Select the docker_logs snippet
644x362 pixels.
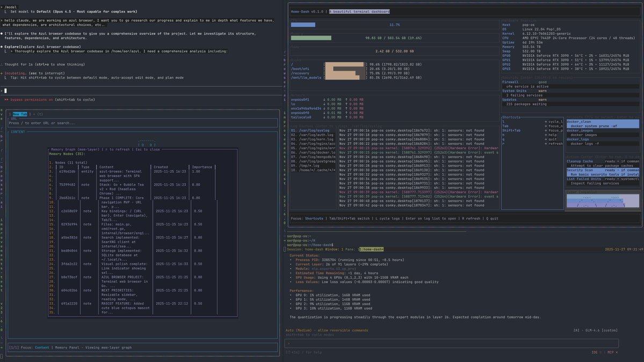tap(603, 141)
